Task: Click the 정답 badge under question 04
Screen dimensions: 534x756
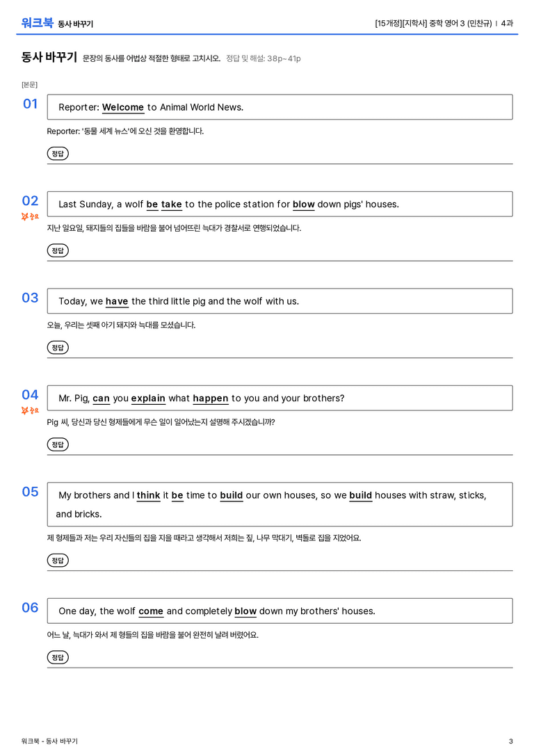Action: click(58, 444)
